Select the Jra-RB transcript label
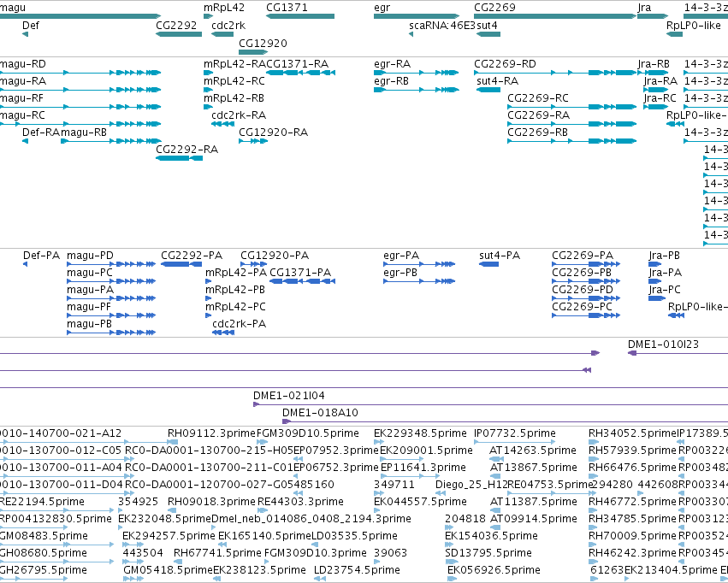728x583 pixels. [x=654, y=64]
